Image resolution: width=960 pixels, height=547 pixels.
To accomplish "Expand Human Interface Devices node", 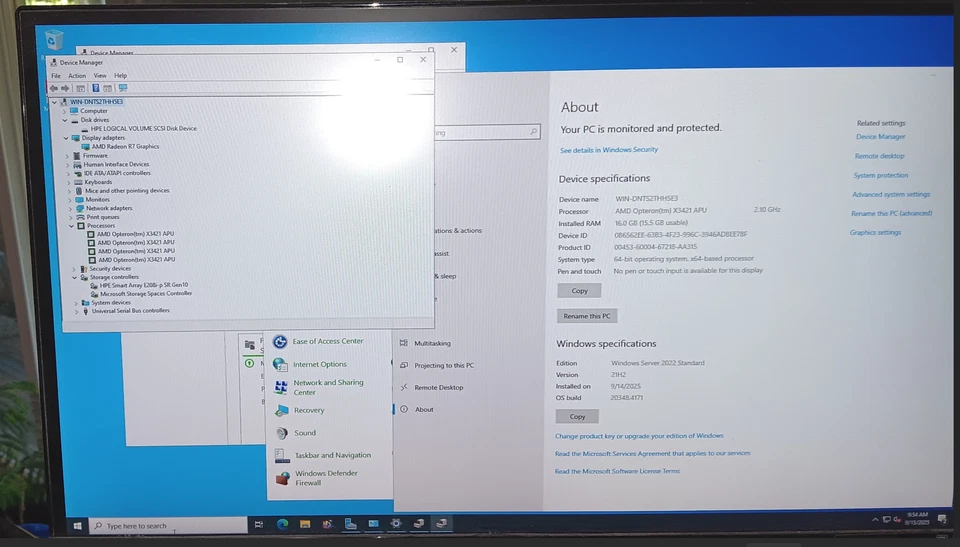I will [x=68, y=164].
